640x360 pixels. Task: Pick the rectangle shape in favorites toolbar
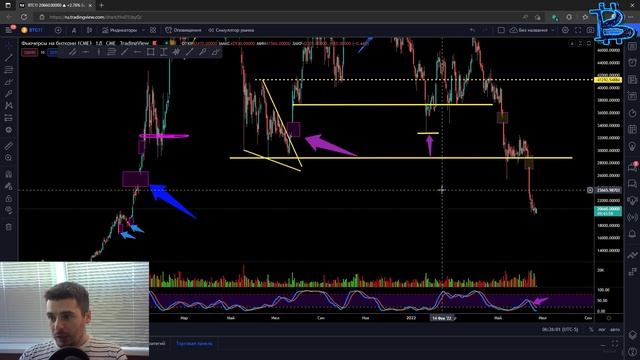(x=151, y=52)
